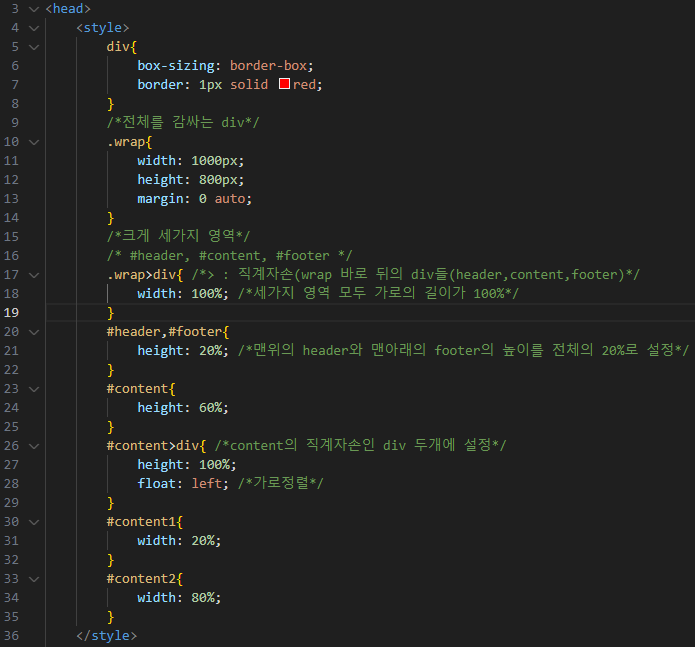
Task: Click the 'border-box' value
Action: click(x=269, y=66)
